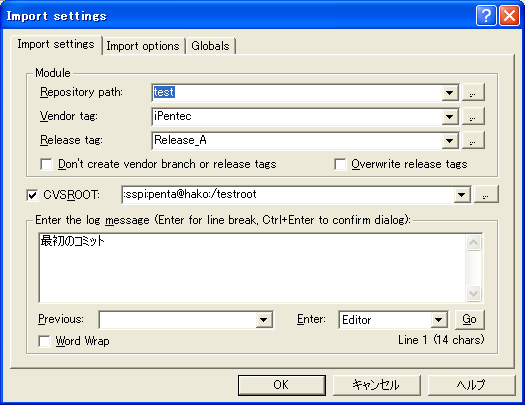The width and height of the screenshot is (525, 405).
Task: Open the Previous log messages dropdown
Action: (264, 320)
